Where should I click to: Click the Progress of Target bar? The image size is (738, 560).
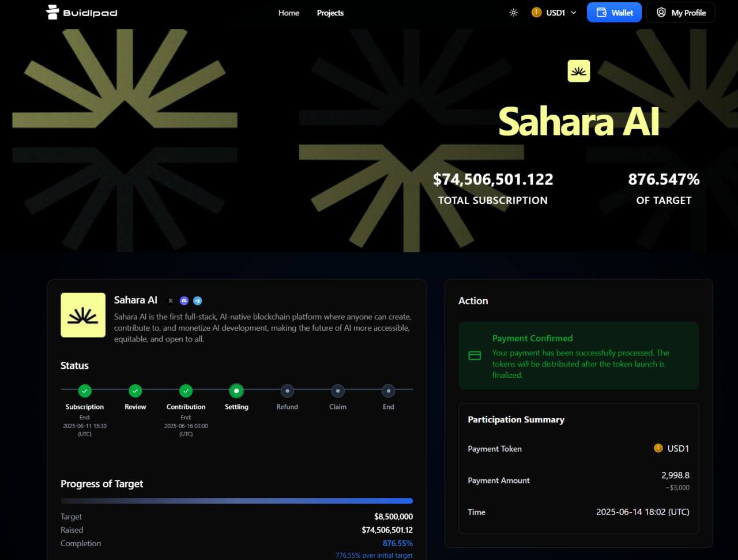(236, 501)
